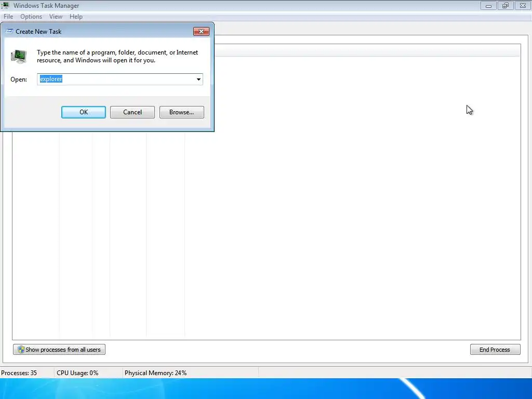Click Show processes from all users
The height and width of the screenshot is (399, 532).
pyautogui.click(x=59, y=350)
